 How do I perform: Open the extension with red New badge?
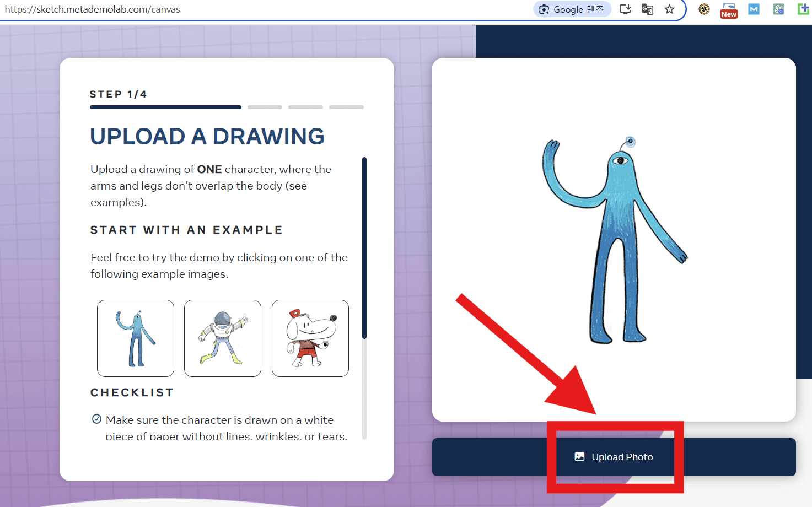click(729, 10)
